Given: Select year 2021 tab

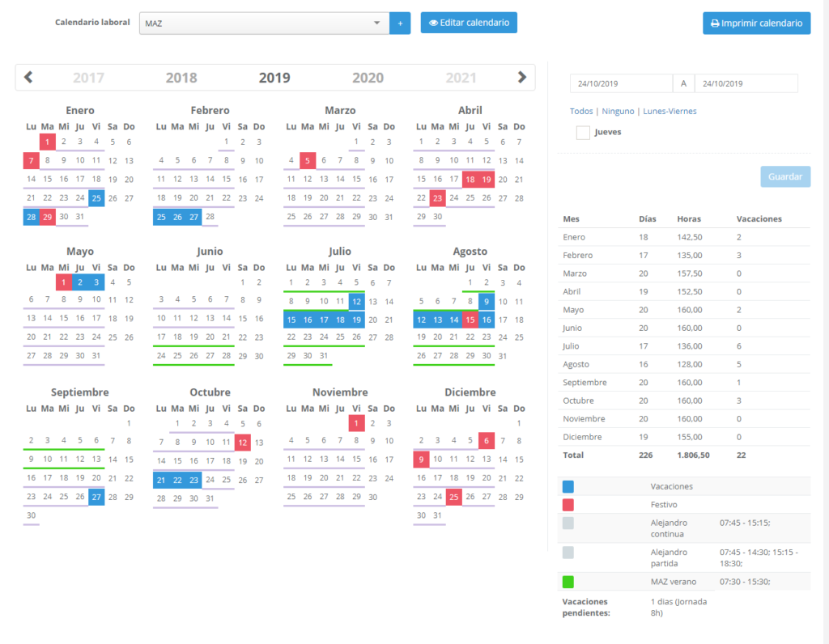Looking at the screenshot, I should (461, 78).
